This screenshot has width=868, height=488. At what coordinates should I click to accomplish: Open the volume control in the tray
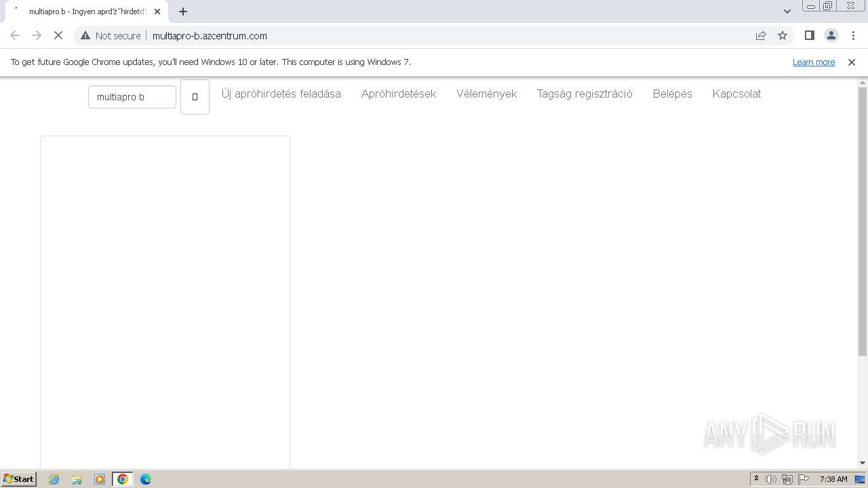pos(771,479)
